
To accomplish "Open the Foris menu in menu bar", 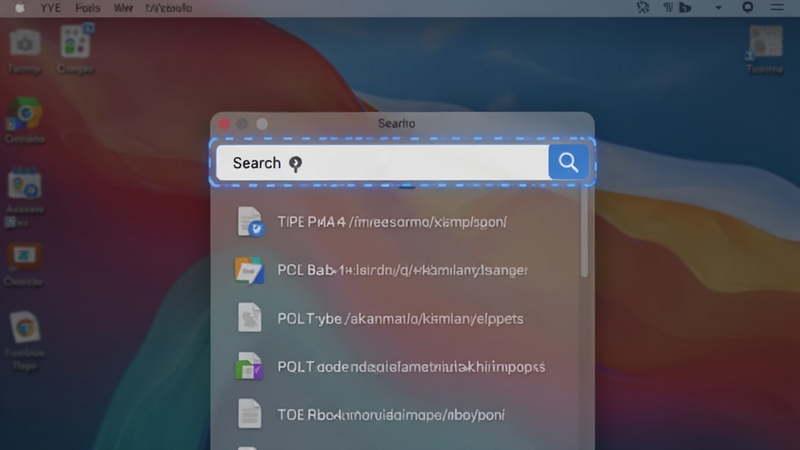I will pyautogui.click(x=87, y=8).
